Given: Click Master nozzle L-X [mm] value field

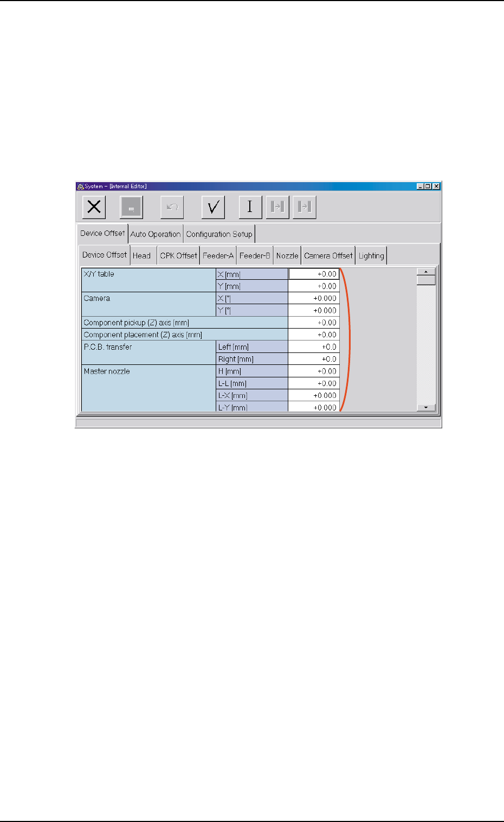Looking at the screenshot, I should coord(314,395).
